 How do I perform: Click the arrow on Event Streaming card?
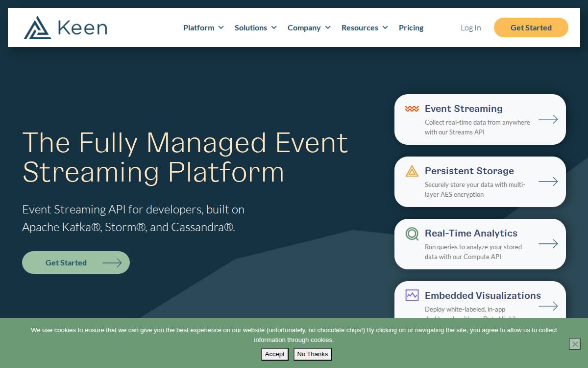(548, 119)
